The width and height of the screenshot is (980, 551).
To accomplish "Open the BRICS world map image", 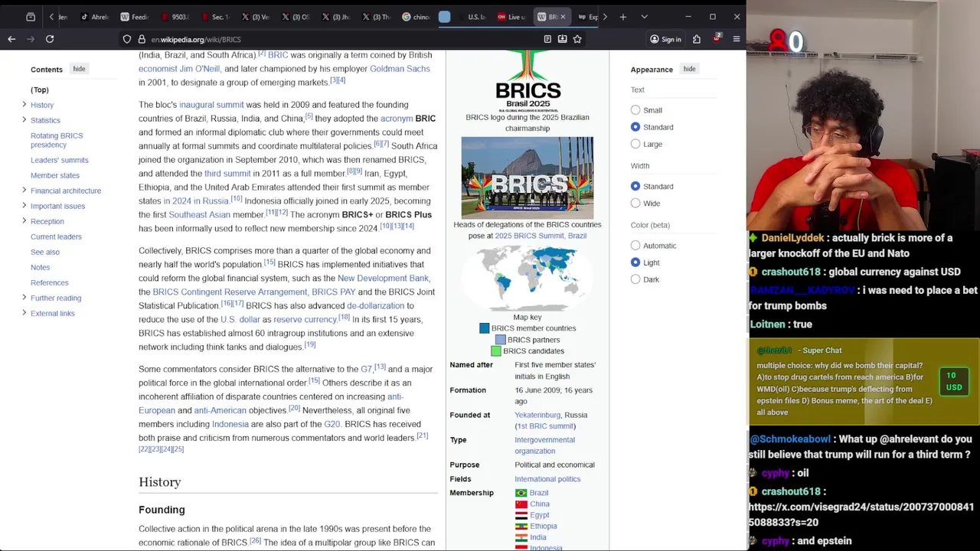I will 528,278.
